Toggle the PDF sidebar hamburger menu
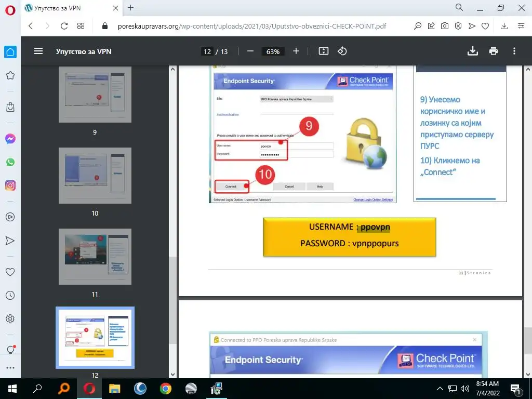The width and height of the screenshot is (532, 399). pos(38,51)
